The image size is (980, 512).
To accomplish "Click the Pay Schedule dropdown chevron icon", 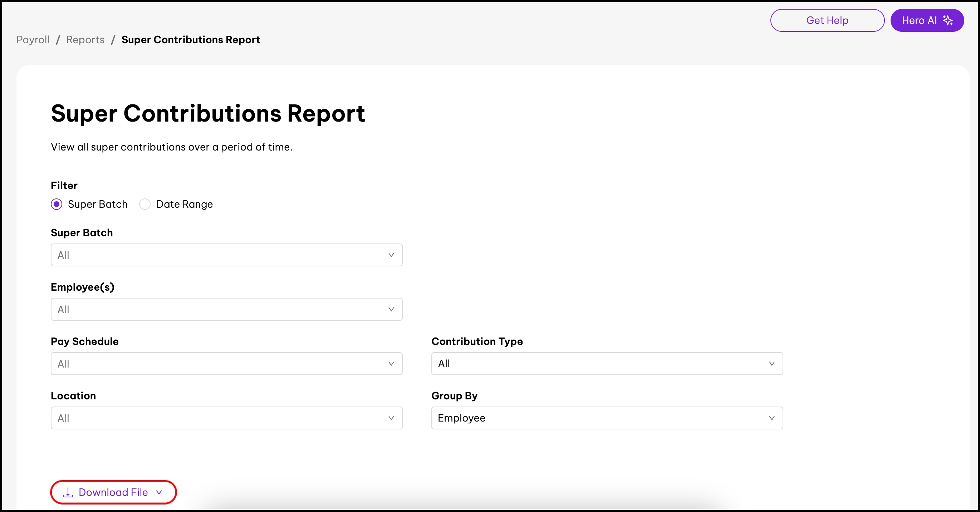I will click(x=391, y=364).
